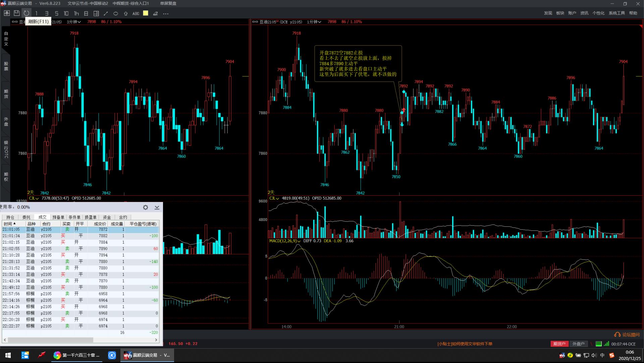Select the 10-minute period toolbar button

[66, 13]
